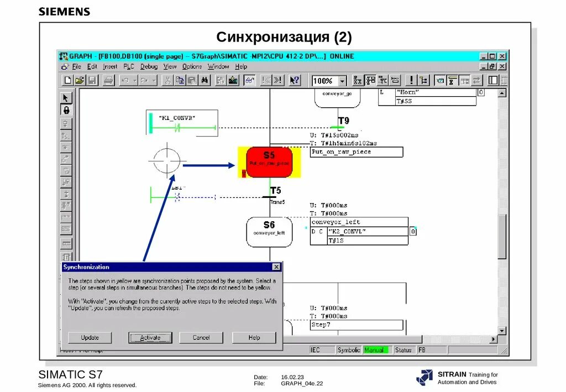The height and width of the screenshot is (392, 566).
Task: Click the Download to PLC toolbar icon
Action: pyautogui.click(x=233, y=80)
